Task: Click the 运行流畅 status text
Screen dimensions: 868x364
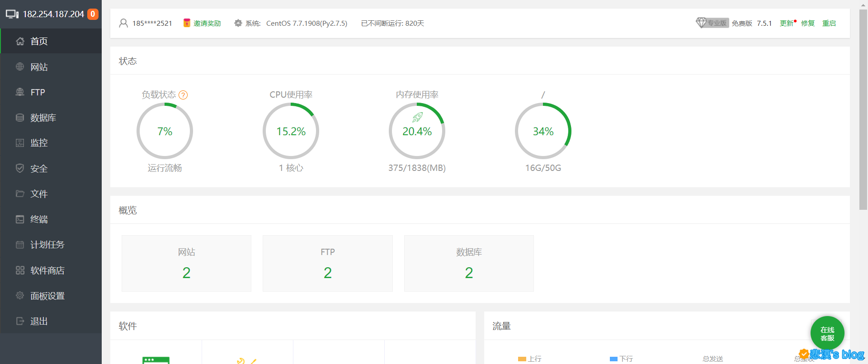Action: coord(165,168)
